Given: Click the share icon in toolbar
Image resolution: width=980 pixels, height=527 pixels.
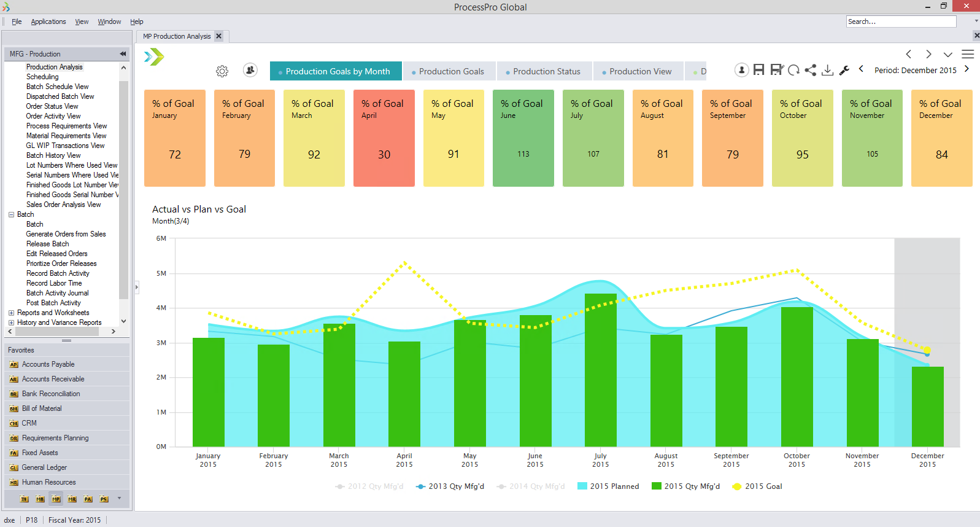Looking at the screenshot, I should tap(811, 70).
